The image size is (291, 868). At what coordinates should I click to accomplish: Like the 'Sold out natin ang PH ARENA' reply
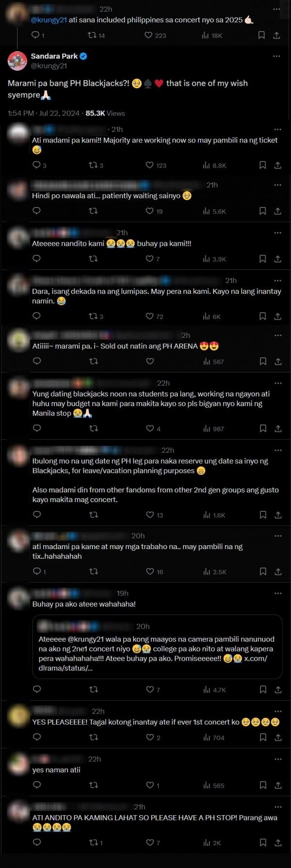(x=150, y=361)
